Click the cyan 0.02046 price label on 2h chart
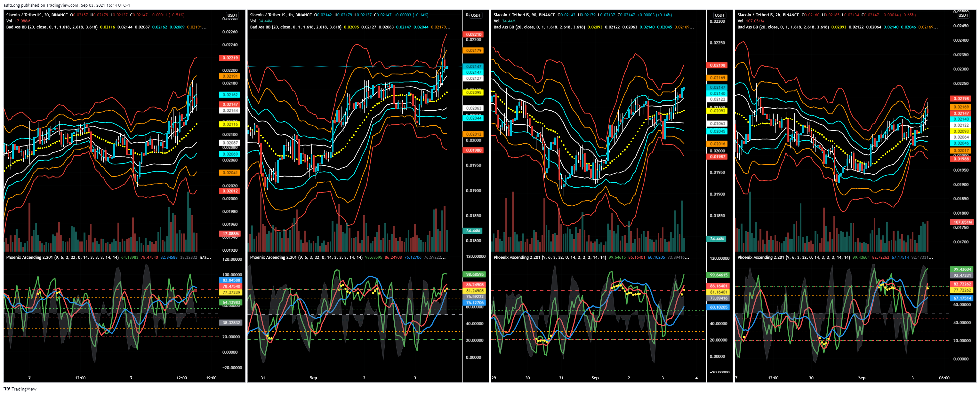Viewport: 980px width, 395px height. tap(961, 143)
